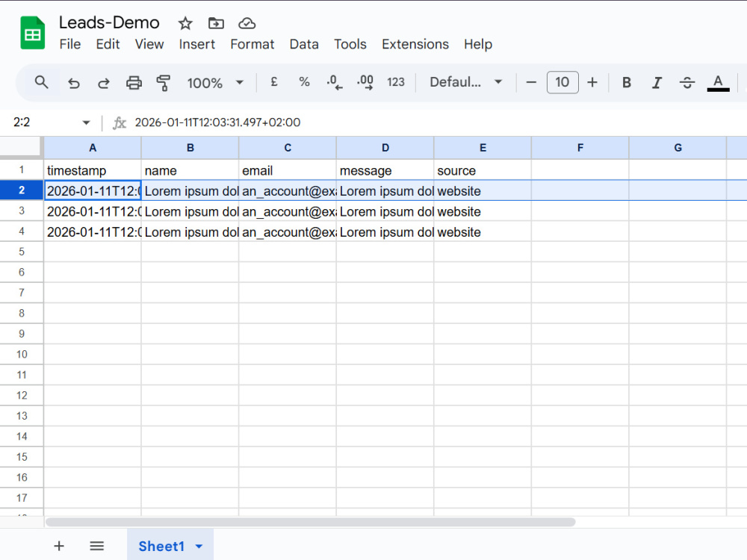
Task: Select the 'timestamp' header cell
Action: coord(93,170)
